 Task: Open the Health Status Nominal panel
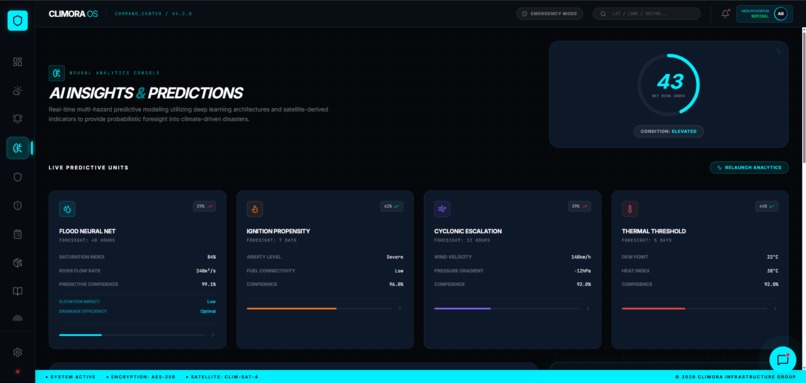point(764,14)
